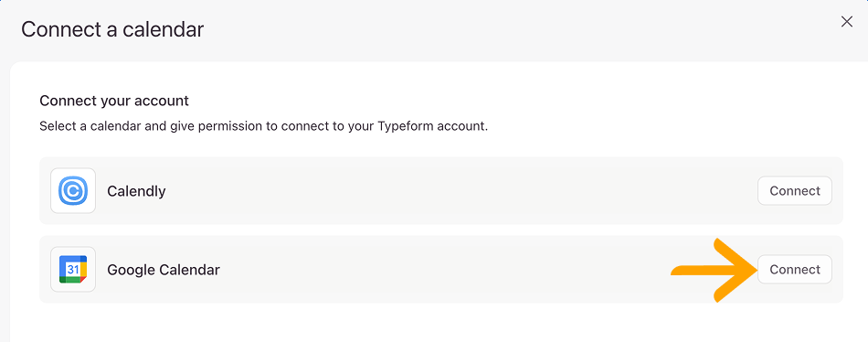Click the number 31 on calendar icon
The image size is (868, 342).
[x=72, y=270]
